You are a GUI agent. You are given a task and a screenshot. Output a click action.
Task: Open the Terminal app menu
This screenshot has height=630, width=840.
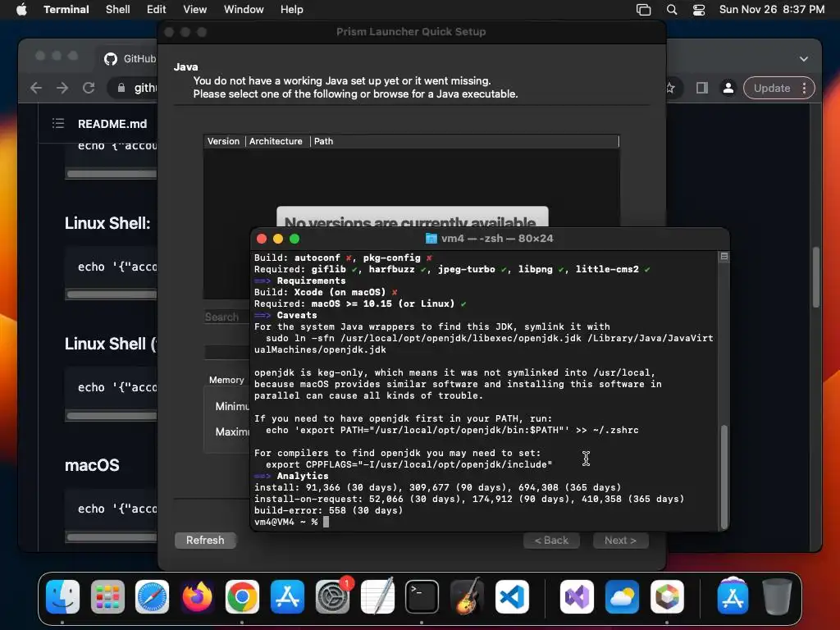pos(66,9)
